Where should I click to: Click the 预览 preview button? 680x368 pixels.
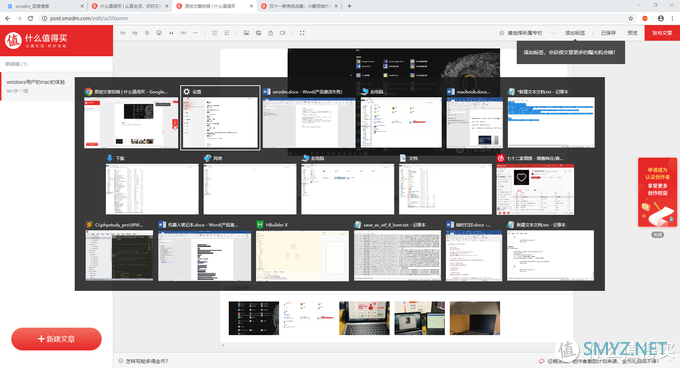[632, 33]
